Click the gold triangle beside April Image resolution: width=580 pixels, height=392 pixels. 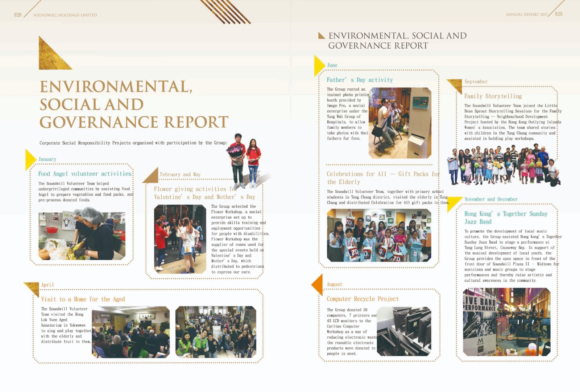click(33, 288)
